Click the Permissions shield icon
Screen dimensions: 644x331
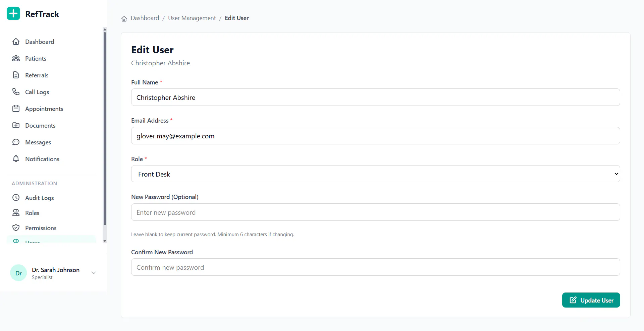click(16, 228)
